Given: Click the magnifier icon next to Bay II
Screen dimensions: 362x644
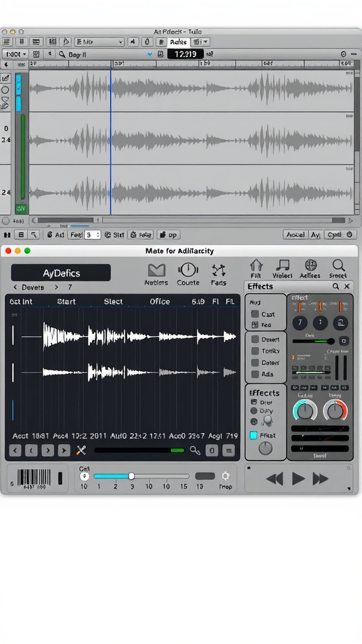Looking at the screenshot, I should [x=62, y=54].
